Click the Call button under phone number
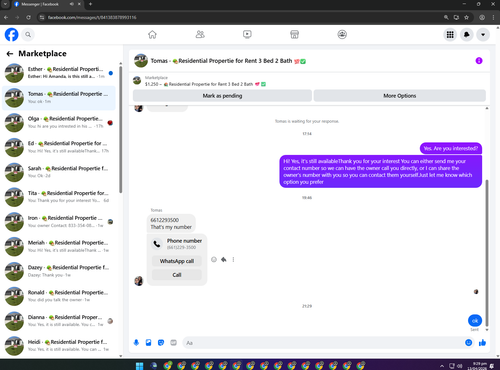500x370 pixels. pos(177,275)
